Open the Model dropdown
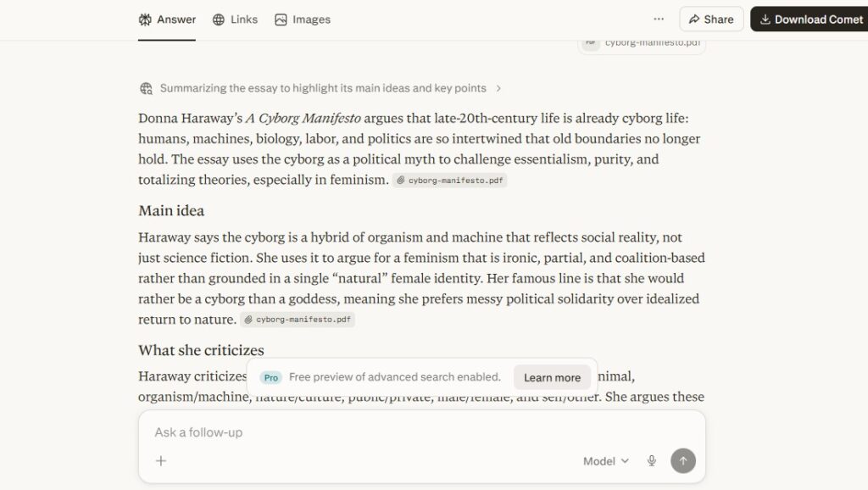Image resolution: width=868 pixels, height=490 pixels. [605, 461]
